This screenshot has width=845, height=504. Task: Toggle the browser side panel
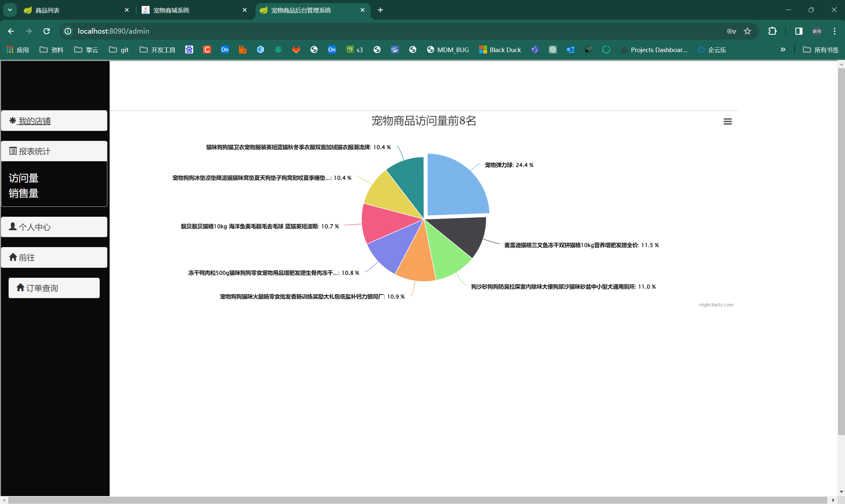click(x=798, y=31)
